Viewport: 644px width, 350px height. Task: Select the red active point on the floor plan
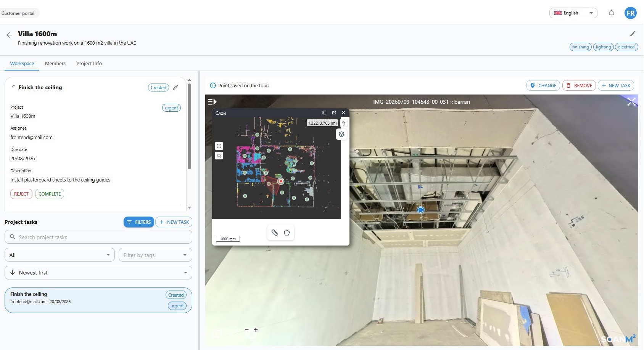click(281, 181)
